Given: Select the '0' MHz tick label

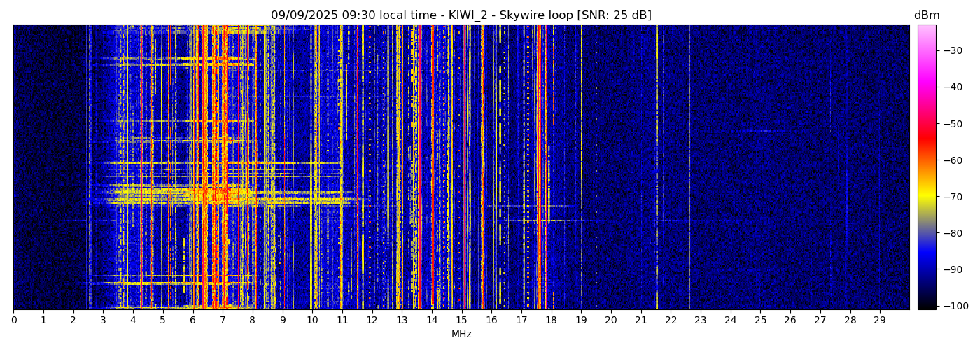Looking at the screenshot, I should [x=13, y=320].
